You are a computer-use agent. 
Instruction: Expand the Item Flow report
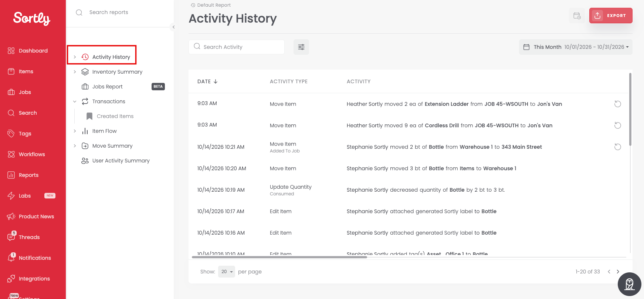coord(75,131)
